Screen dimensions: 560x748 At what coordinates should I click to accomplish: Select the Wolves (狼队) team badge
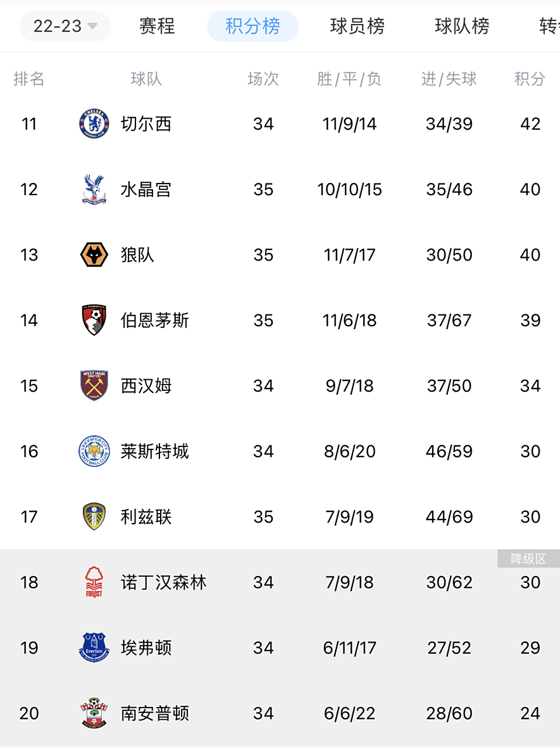(x=93, y=254)
